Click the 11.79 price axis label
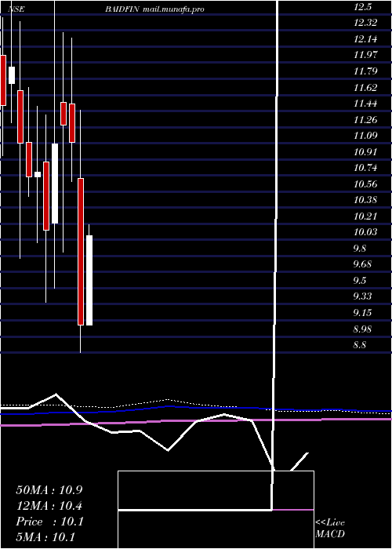 (365, 71)
